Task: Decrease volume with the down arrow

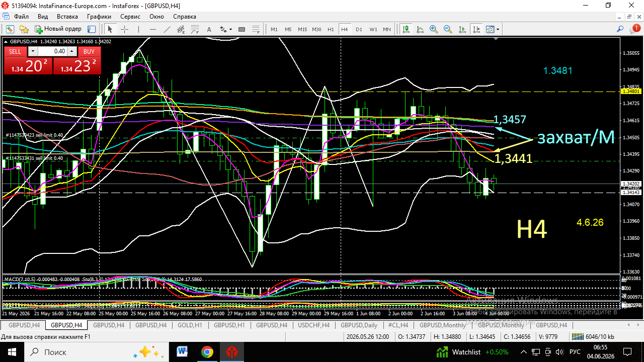Action: 33,51
